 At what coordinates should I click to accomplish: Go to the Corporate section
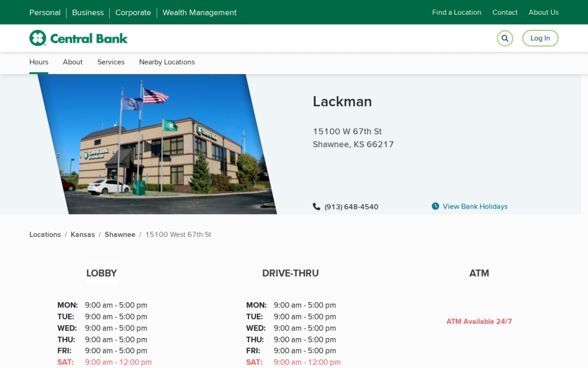(x=133, y=12)
